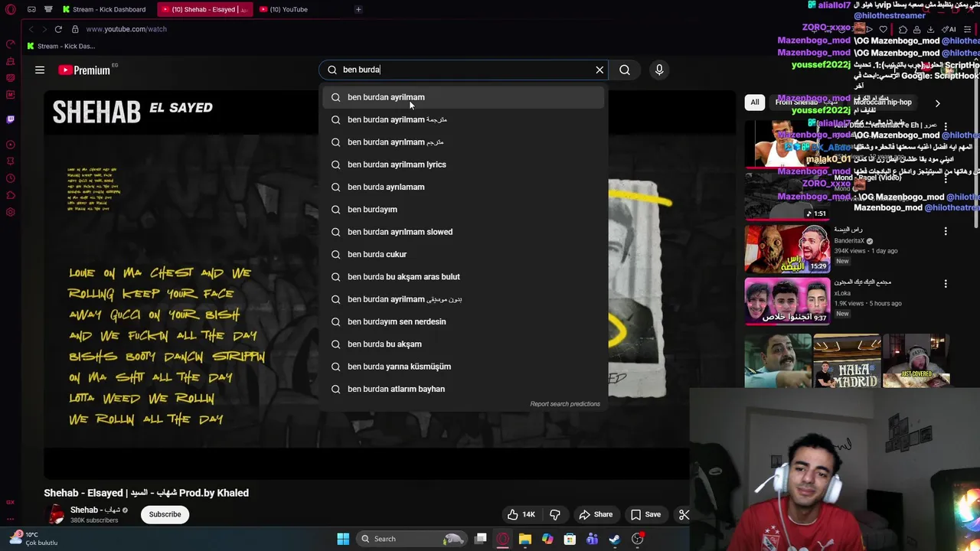
Task: Select suggestion 'ben burda bu akşam'
Action: tap(463, 344)
